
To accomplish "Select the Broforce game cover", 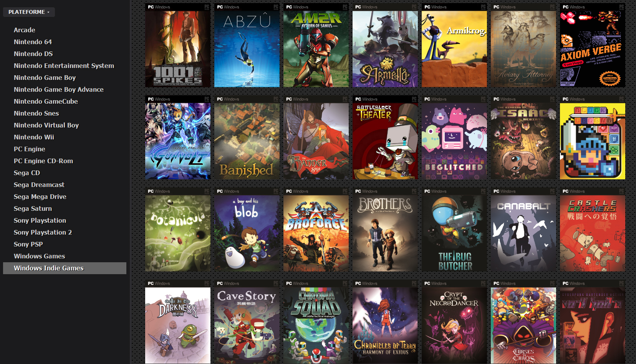I will 316,230.
